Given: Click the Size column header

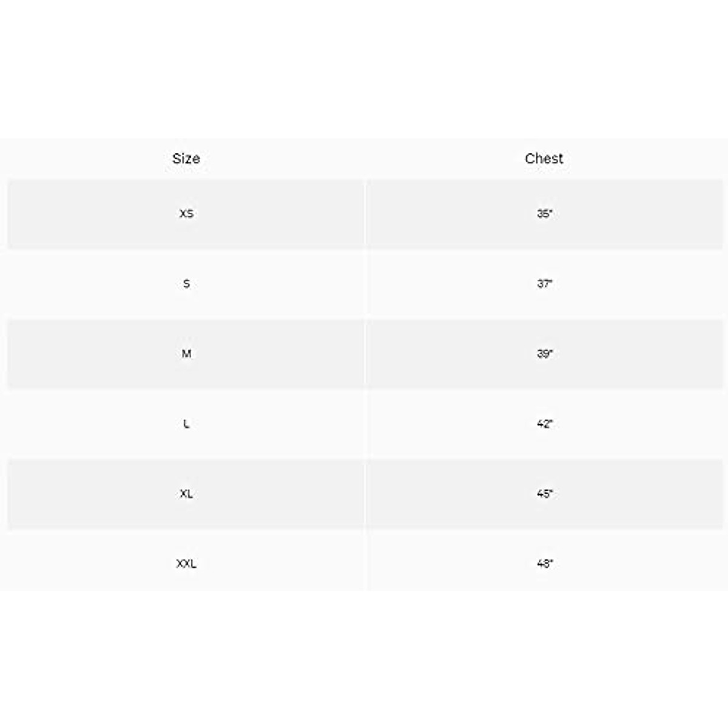Looking at the screenshot, I should point(186,158).
